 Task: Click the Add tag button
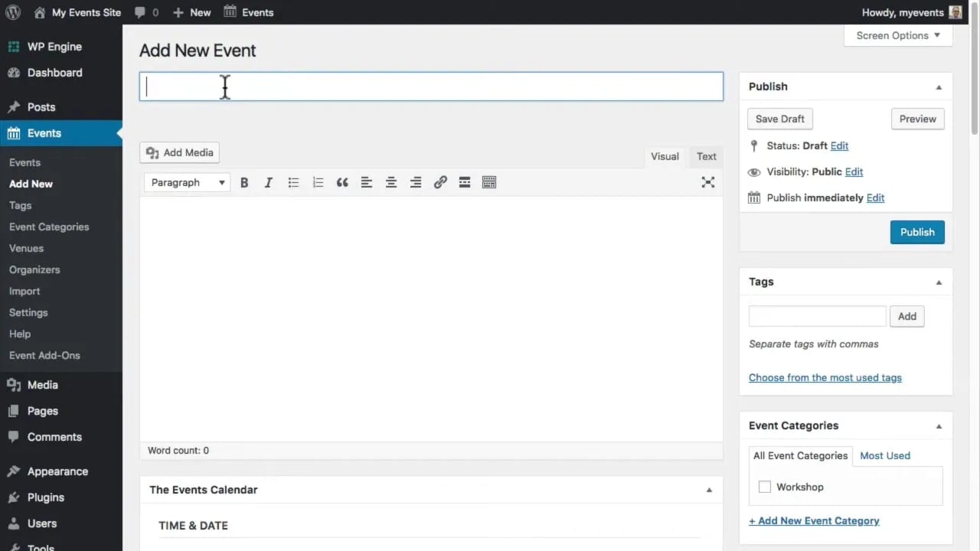[x=907, y=316]
